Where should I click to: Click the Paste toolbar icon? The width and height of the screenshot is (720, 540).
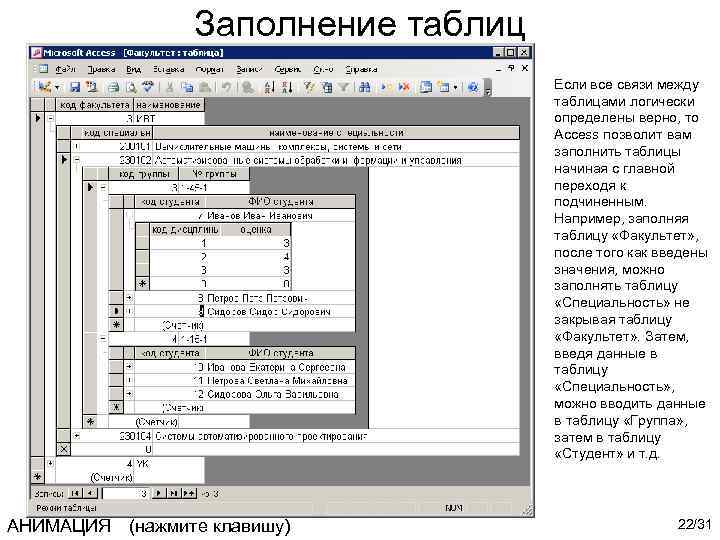click(x=205, y=87)
